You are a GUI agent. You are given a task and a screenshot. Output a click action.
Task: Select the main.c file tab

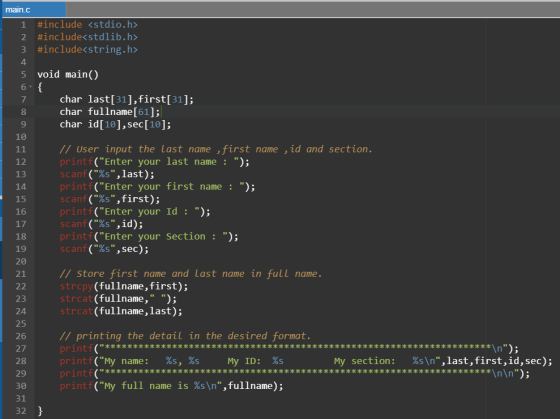[33, 10]
